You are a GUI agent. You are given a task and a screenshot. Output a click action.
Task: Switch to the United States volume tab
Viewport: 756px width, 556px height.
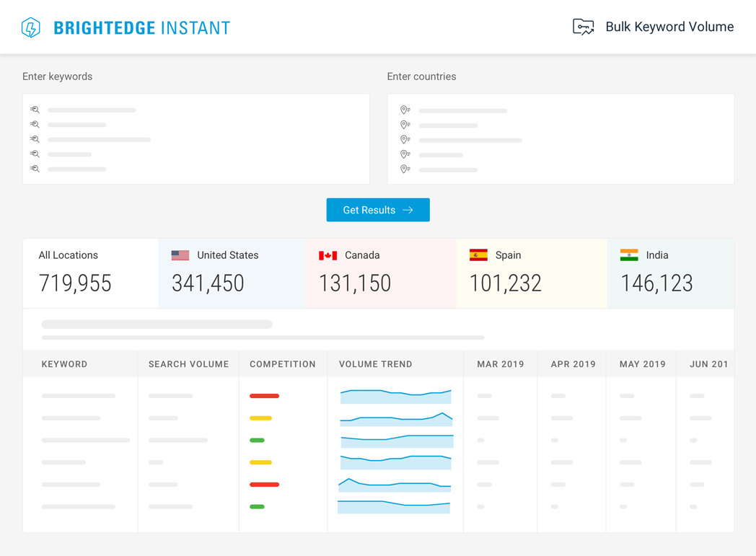tap(232, 273)
